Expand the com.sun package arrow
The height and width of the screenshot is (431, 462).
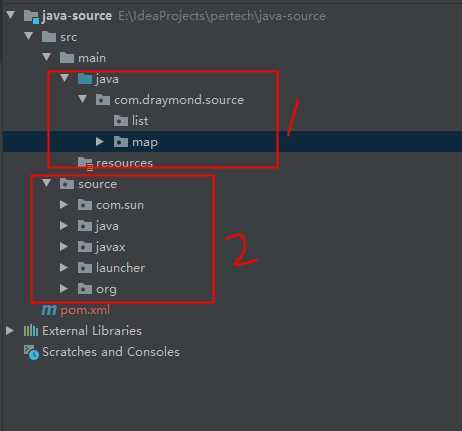tap(64, 205)
